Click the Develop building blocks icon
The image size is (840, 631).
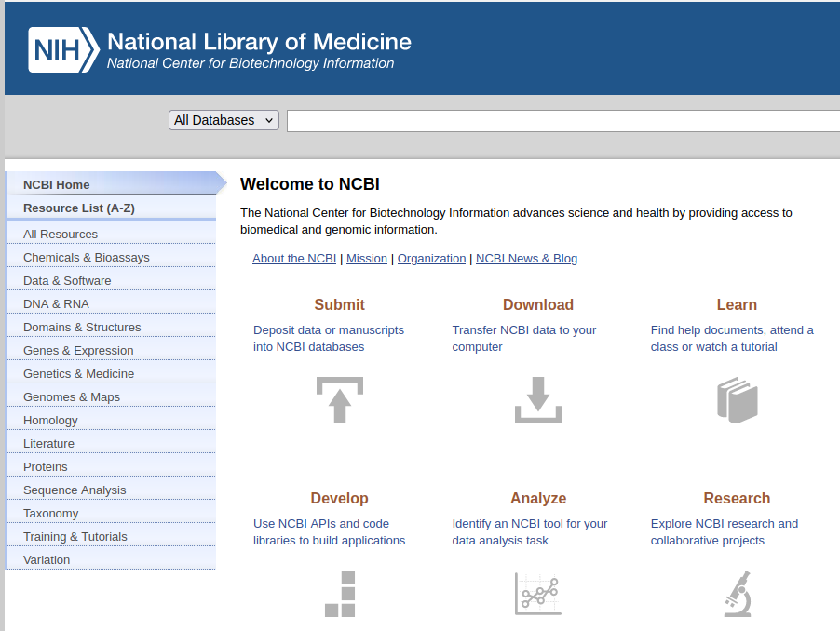[340, 594]
